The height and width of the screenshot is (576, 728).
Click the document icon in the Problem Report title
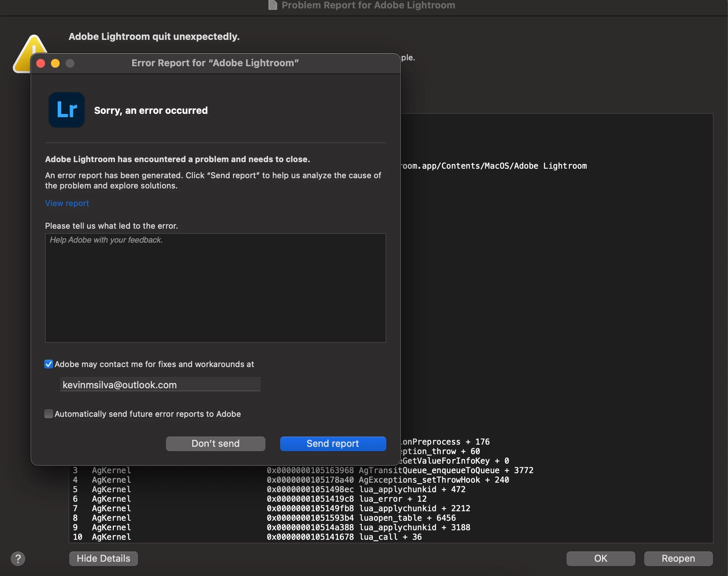[272, 5]
